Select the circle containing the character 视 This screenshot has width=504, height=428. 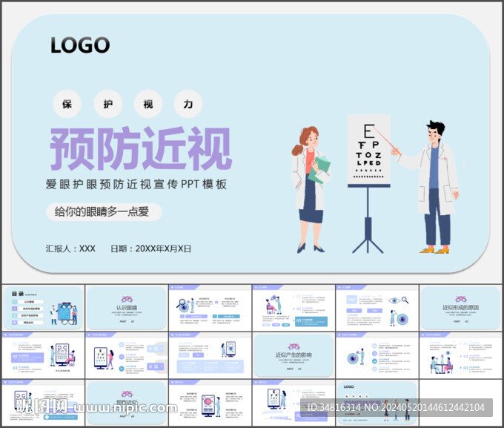click(x=147, y=104)
